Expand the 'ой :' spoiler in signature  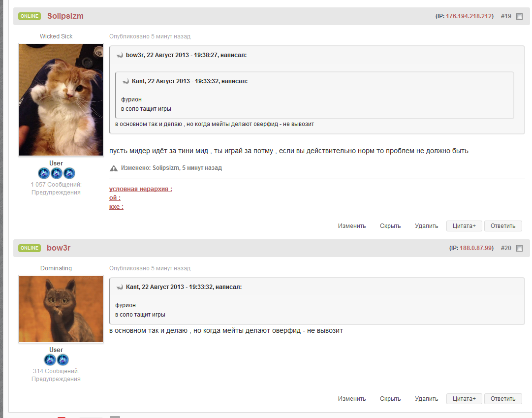pyautogui.click(x=115, y=198)
